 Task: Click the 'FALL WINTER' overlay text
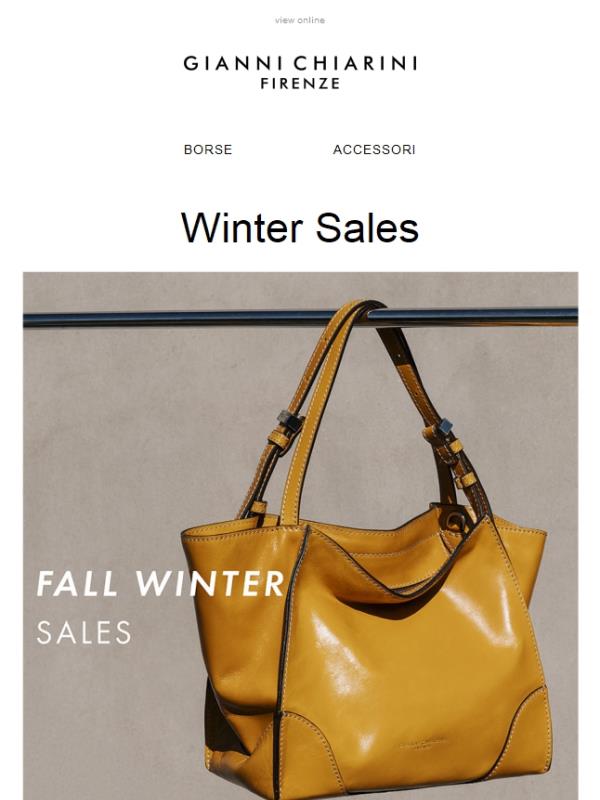[x=160, y=584]
